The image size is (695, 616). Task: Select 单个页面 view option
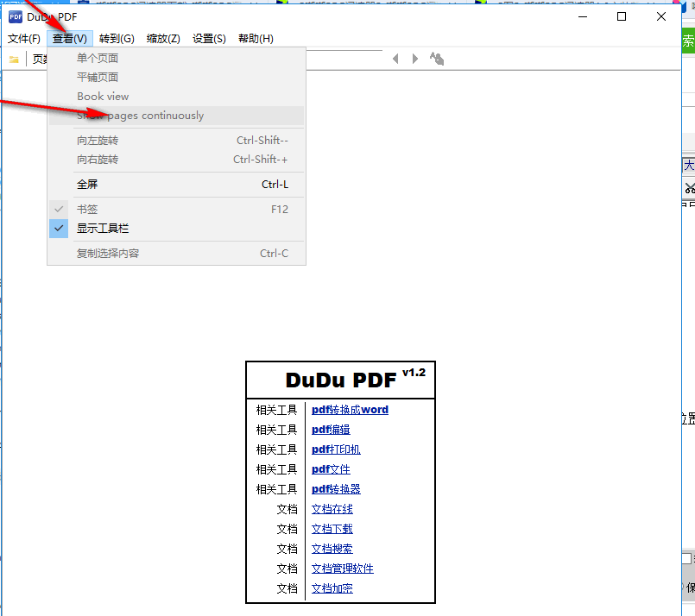pos(176,58)
